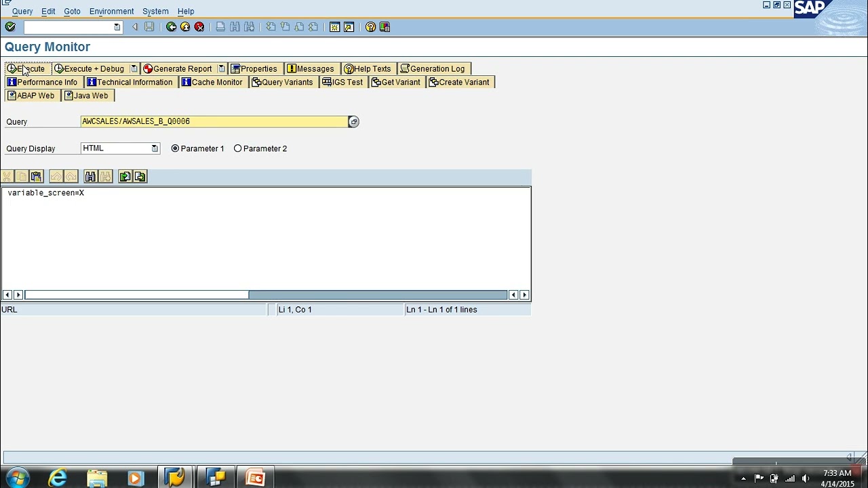
Task: Click the green Enter checkmark icon
Action: (x=10, y=27)
